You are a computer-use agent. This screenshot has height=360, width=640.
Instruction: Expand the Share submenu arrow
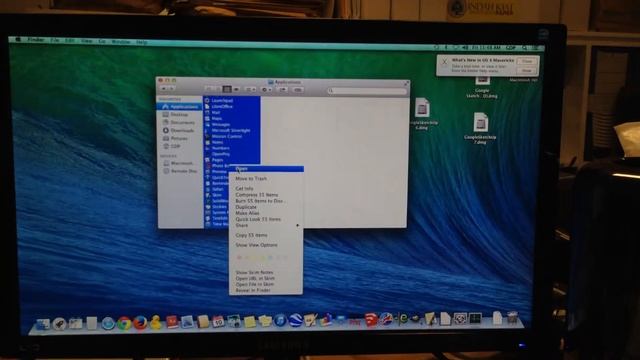[x=298, y=225]
